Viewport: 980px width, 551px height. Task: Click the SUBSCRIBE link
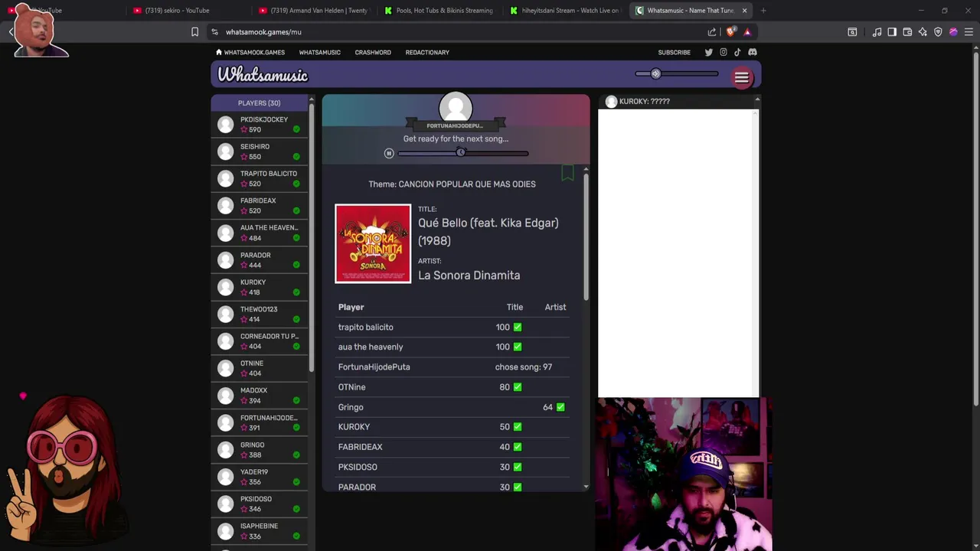pos(674,53)
